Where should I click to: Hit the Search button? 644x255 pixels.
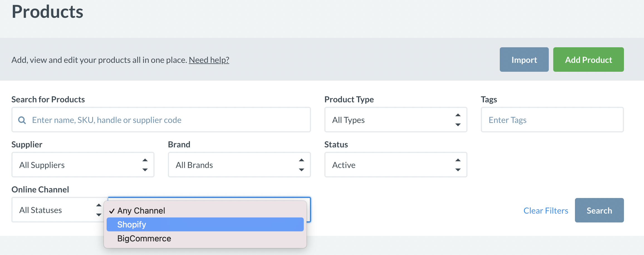click(x=599, y=211)
